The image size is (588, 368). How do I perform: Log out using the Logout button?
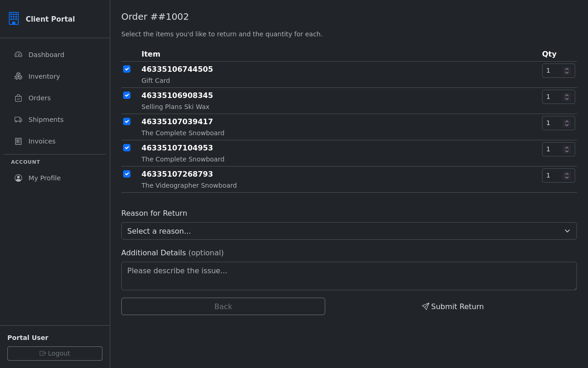point(55,353)
